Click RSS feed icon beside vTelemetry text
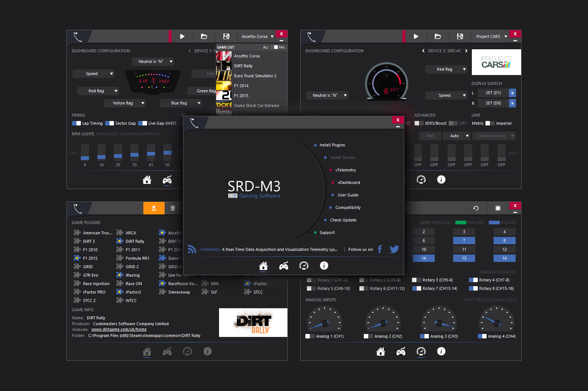This screenshot has height=391, width=588. 192,249
